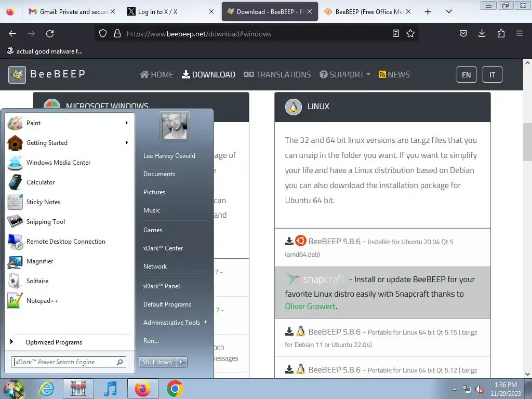This screenshot has height=399, width=532.
Task: Open Network from Start menu
Action: coord(155,267)
